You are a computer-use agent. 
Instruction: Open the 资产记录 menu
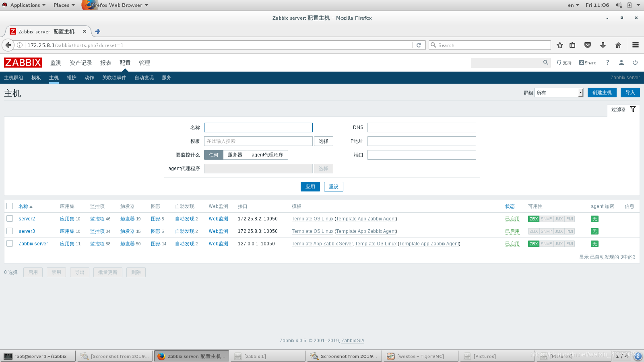[x=81, y=63]
